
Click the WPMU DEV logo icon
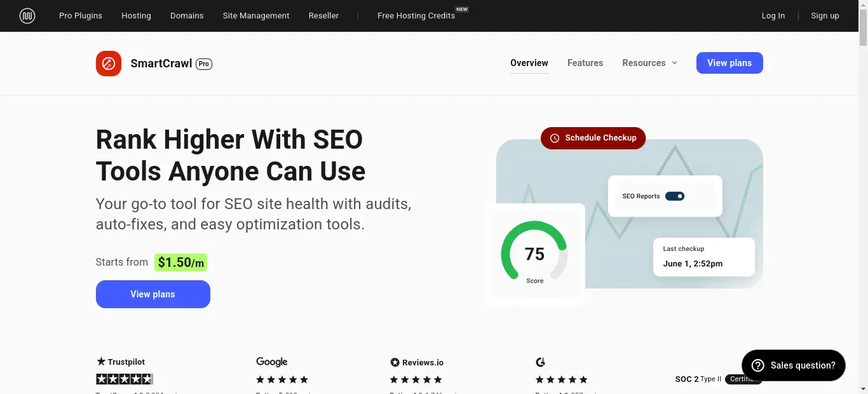27,16
